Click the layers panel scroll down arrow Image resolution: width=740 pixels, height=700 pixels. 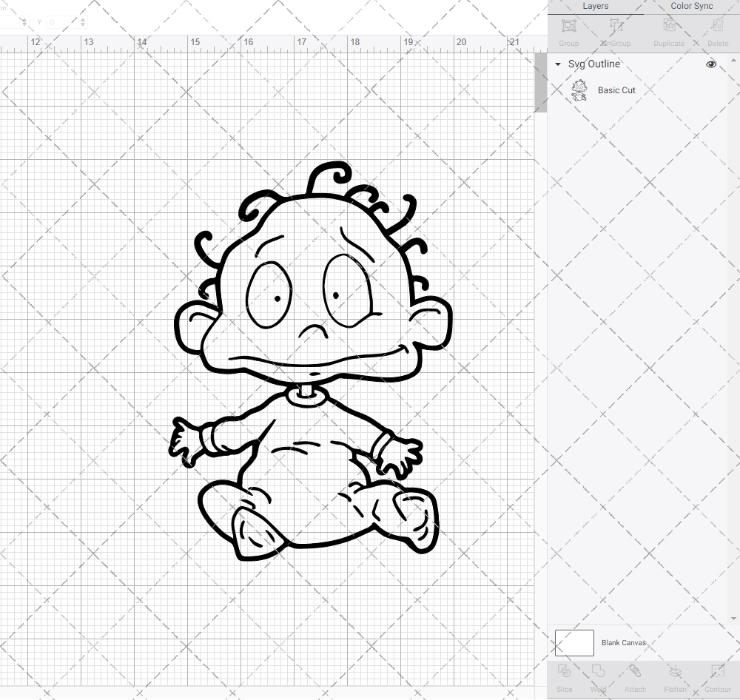click(733, 619)
